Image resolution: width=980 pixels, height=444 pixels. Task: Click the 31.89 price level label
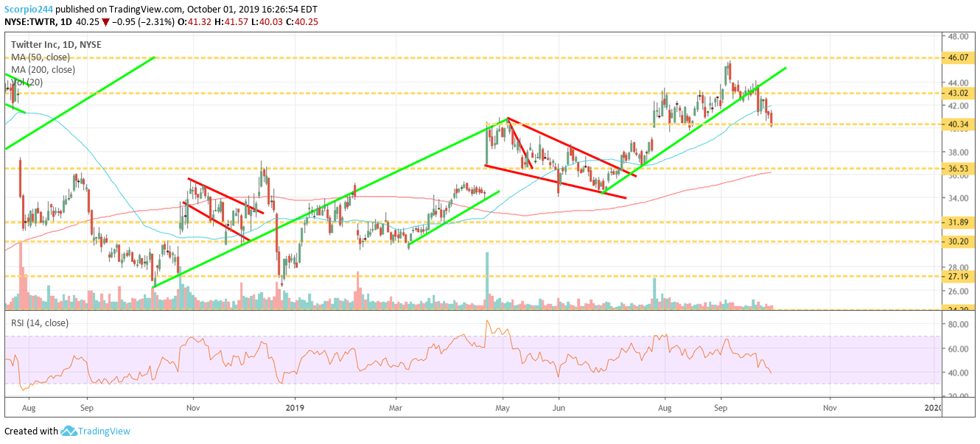pos(959,222)
